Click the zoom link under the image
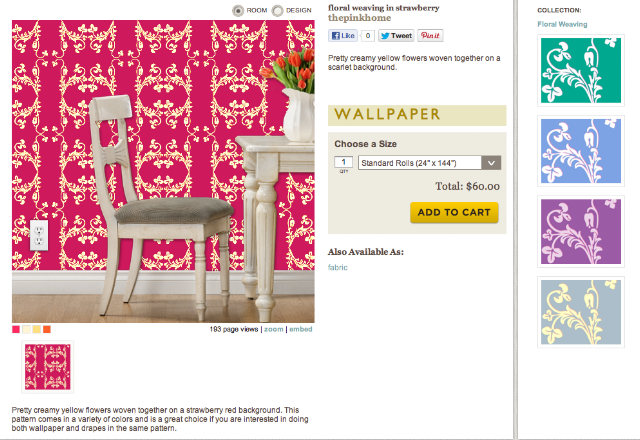This screenshot has height=440, width=640. pyautogui.click(x=273, y=329)
